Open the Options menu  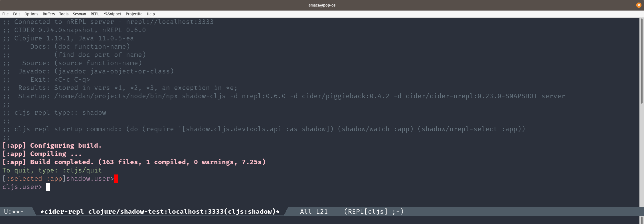(31, 14)
